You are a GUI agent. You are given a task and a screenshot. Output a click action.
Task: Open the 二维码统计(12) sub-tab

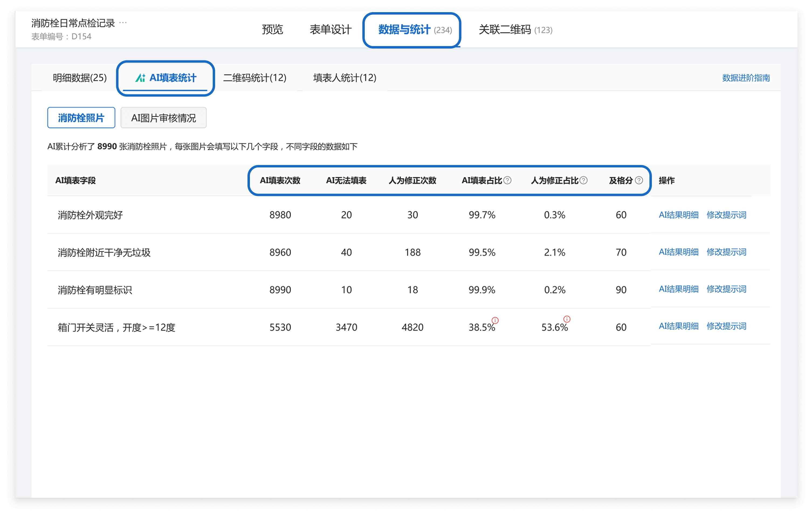tap(254, 78)
